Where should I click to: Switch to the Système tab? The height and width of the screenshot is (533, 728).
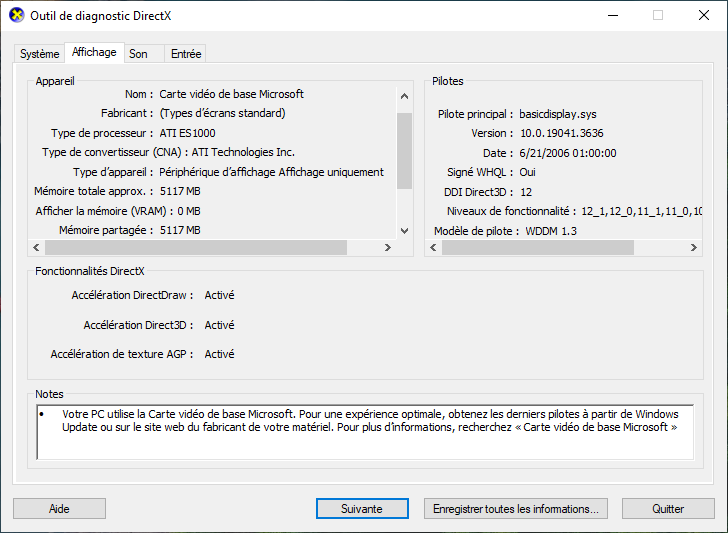(x=39, y=54)
